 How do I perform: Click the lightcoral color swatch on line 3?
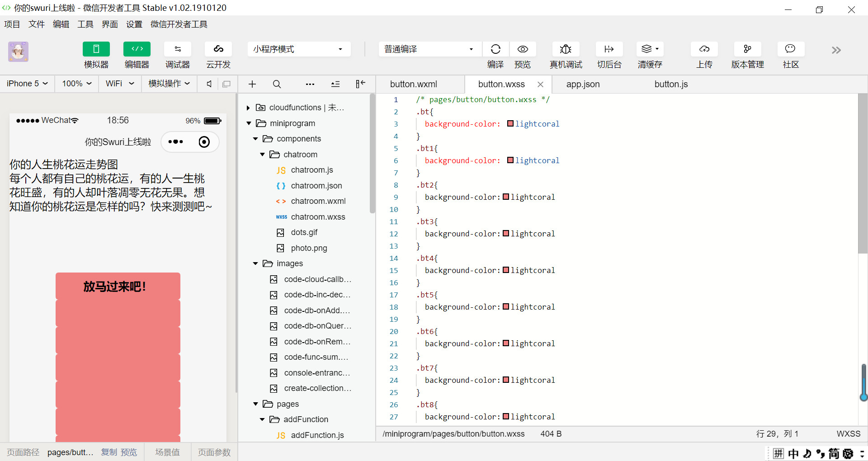[x=510, y=124]
